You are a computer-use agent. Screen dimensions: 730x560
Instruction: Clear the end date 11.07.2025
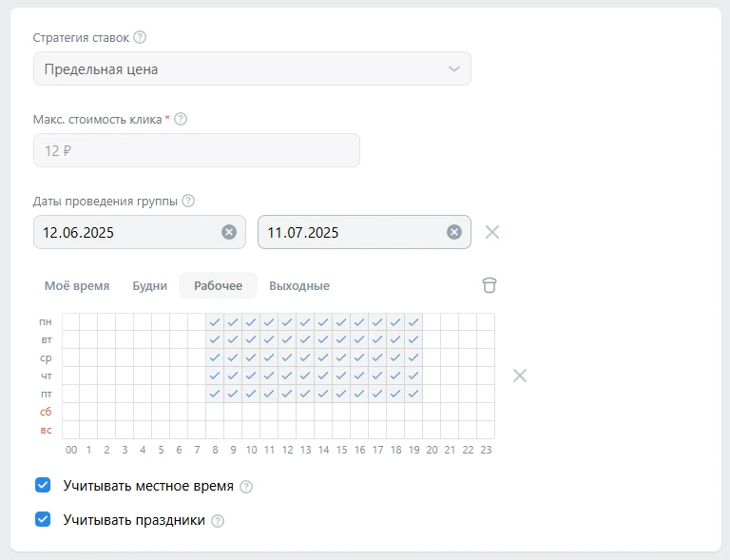point(454,232)
